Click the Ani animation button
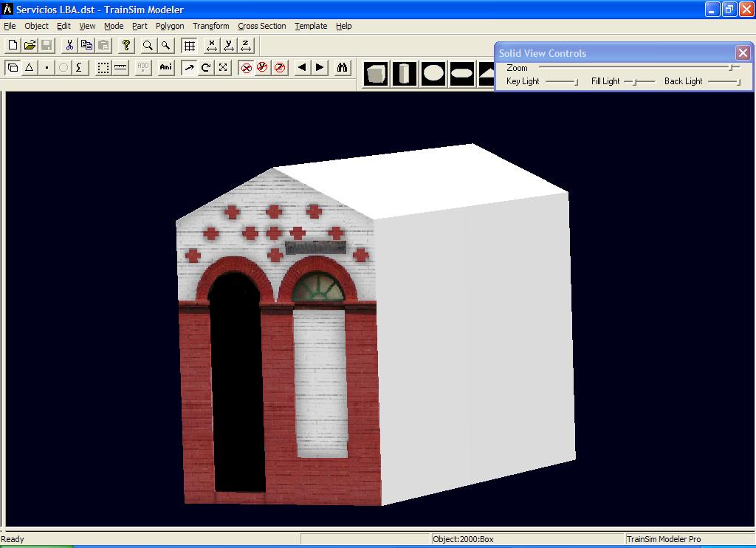This screenshot has width=756, height=548. [x=165, y=68]
